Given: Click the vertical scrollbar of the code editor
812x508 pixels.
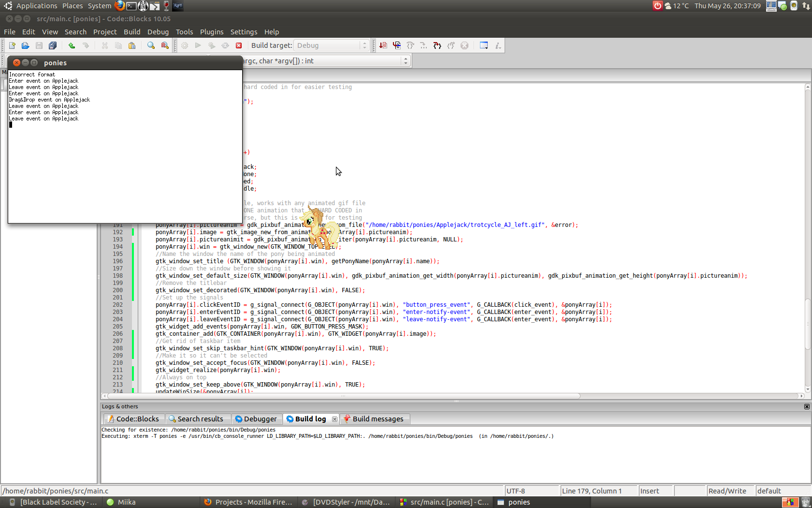Looking at the screenshot, I should (x=807, y=323).
